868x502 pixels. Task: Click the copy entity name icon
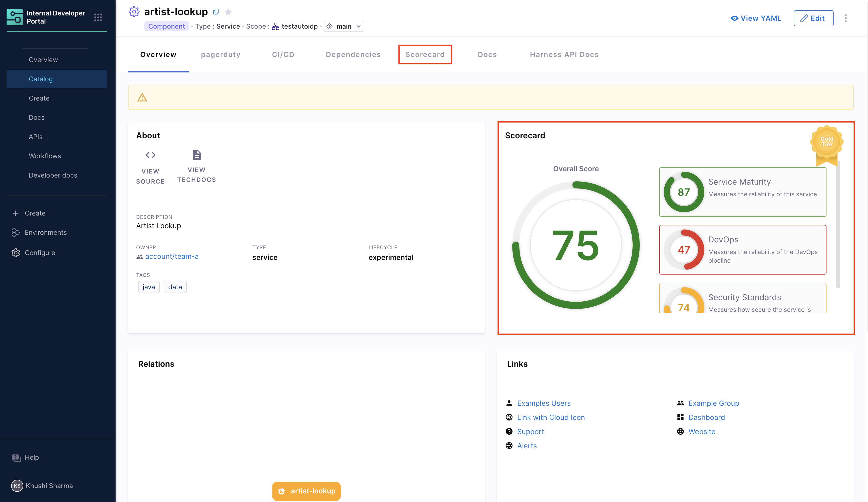coord(216,12)
